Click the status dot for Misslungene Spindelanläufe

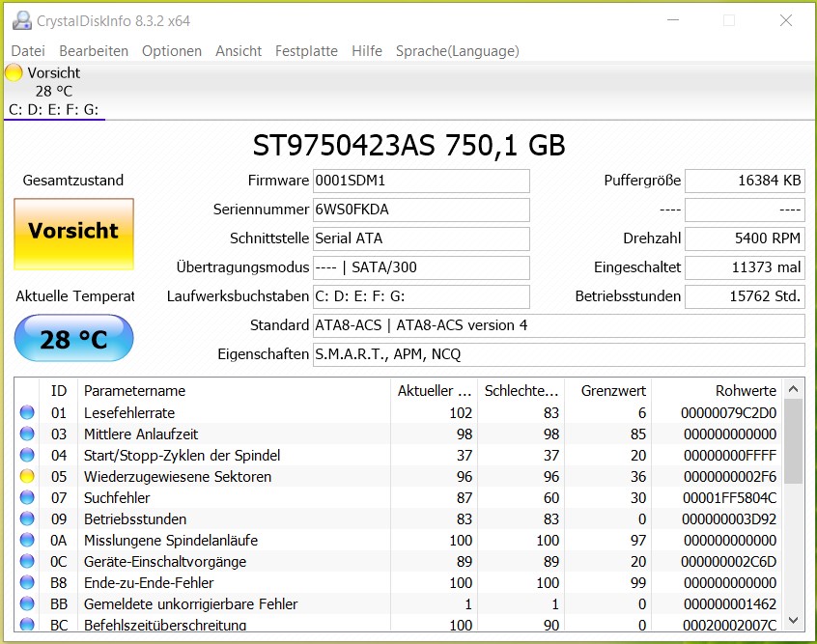[x=27, y=541]
